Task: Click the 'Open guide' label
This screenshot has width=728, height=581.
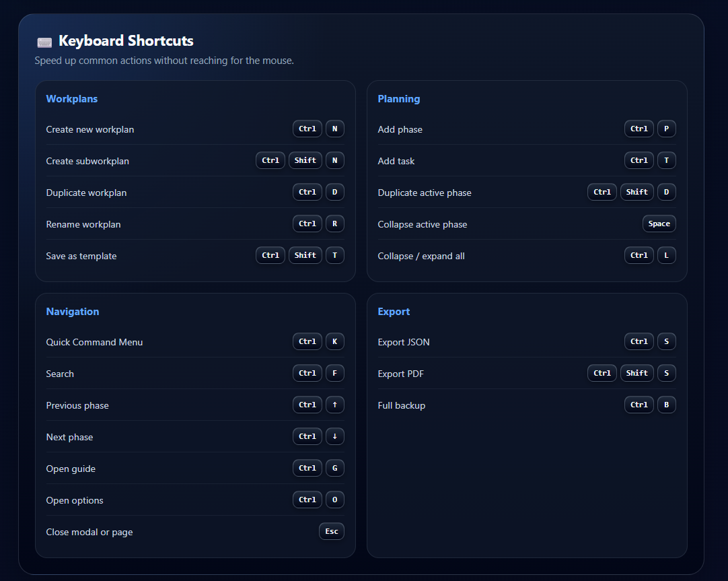Action: tap(71, 469)
